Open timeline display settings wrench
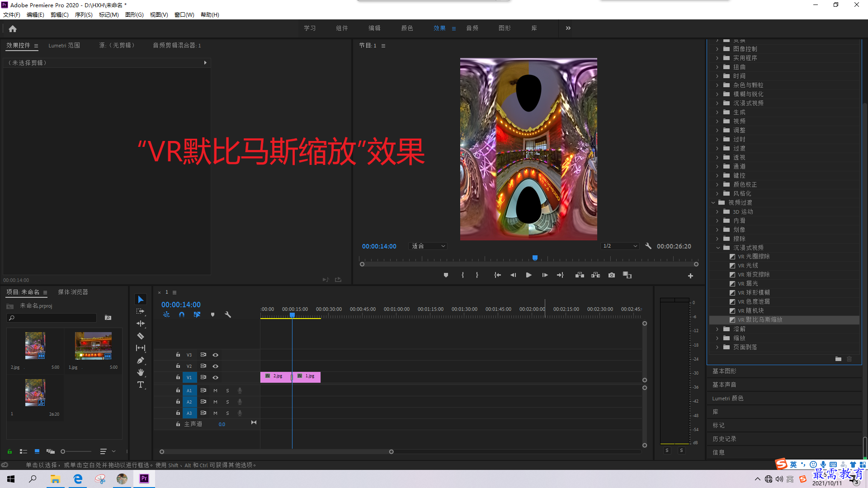This screenshot has height=488, width=868. tap(228, 314)
